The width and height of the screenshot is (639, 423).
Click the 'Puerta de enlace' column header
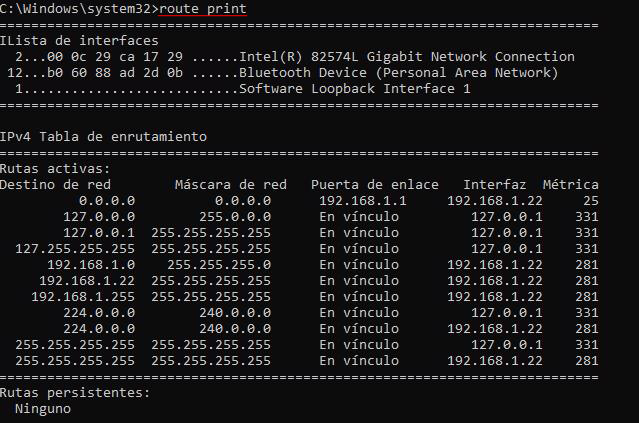tap(375, 185)
